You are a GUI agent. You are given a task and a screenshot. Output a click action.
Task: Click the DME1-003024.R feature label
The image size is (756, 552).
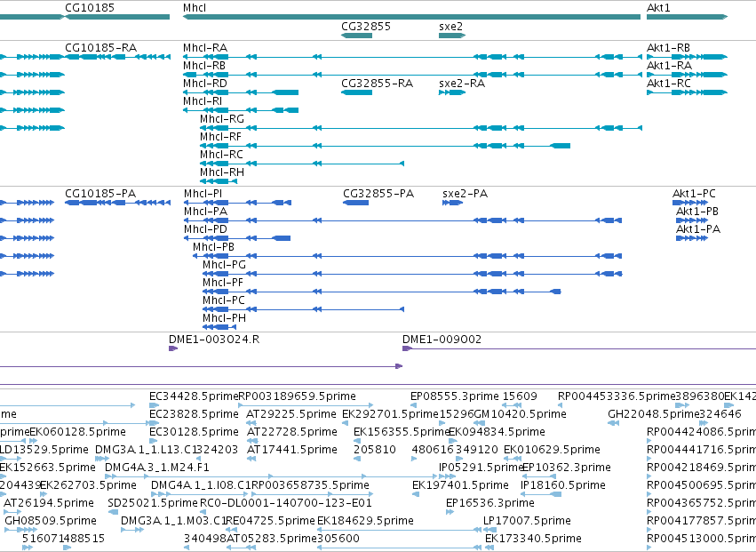tap(214, 340)
